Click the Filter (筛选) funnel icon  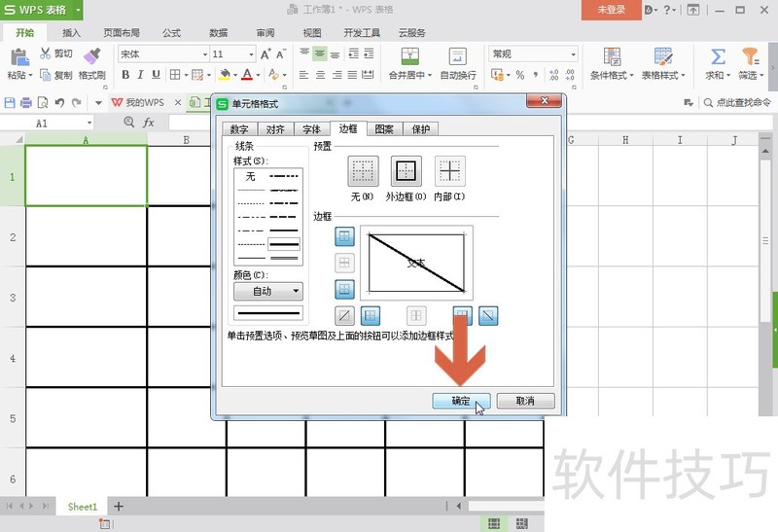tap(750, 56)
